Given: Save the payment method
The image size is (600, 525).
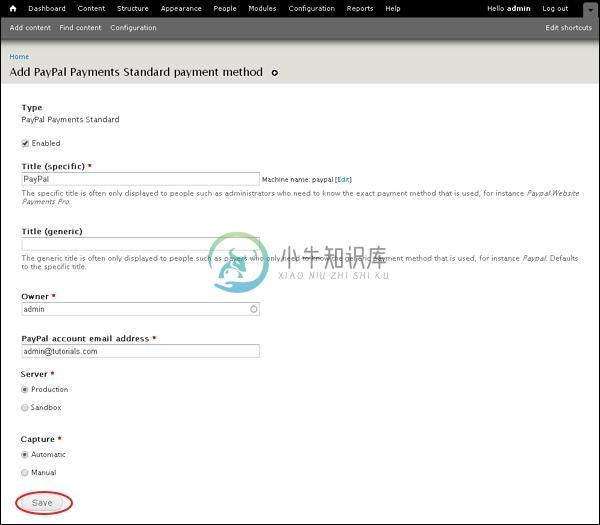Looking at the screenshot, I should 42,503.
